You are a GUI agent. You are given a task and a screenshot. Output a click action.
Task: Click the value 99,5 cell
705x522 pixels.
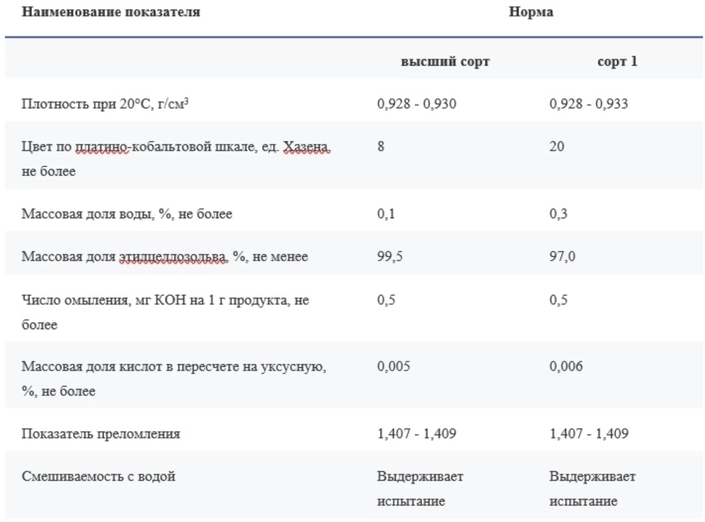click(x=390, y=256)
